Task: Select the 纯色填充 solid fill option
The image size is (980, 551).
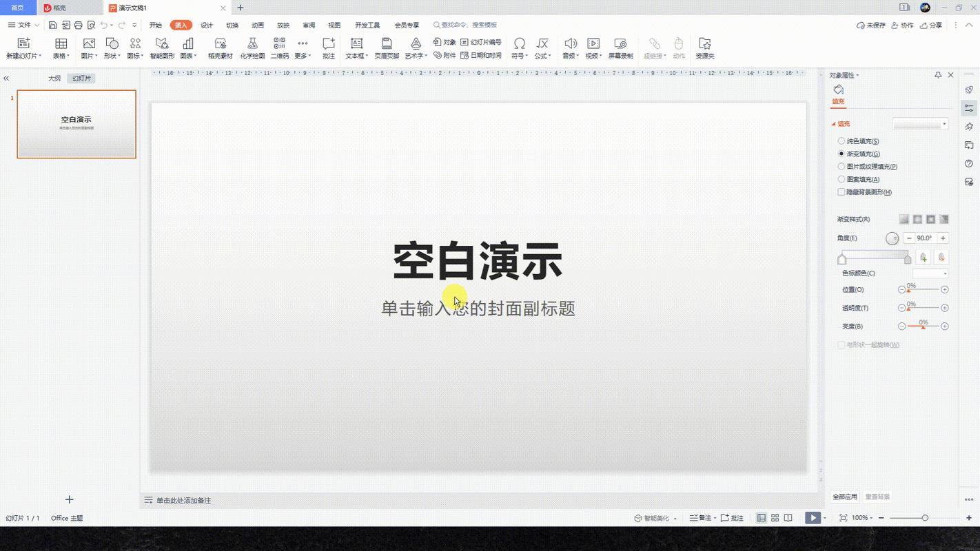Action: click(841, 141)
